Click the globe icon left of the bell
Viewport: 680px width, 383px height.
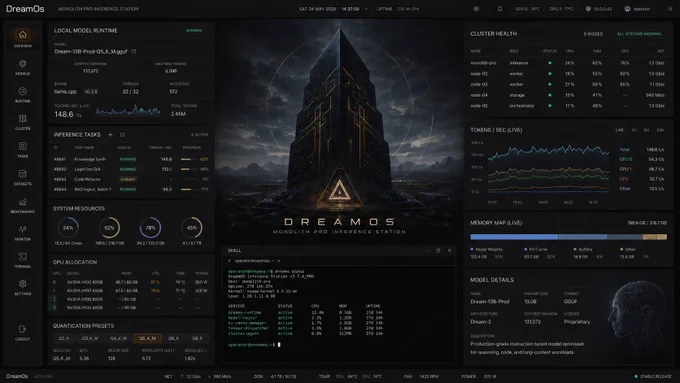476,9
